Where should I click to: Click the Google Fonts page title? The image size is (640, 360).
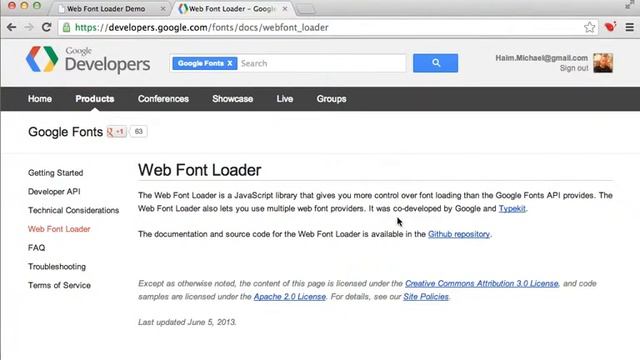65,132
